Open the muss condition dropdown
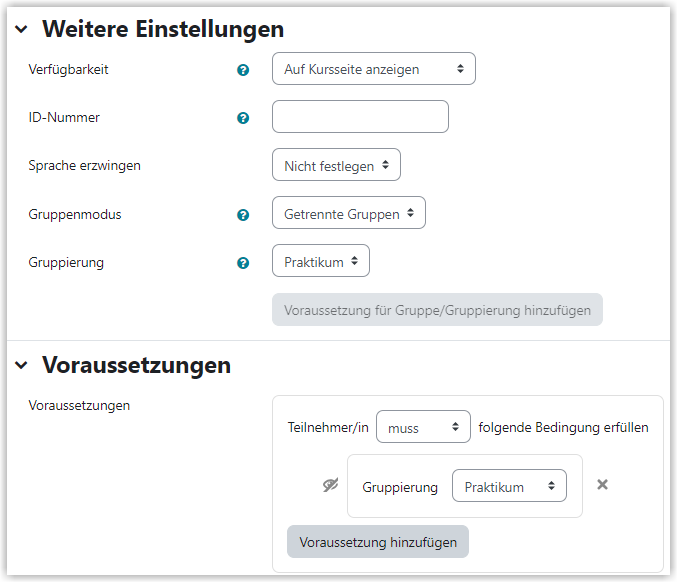 pyautogui.click(x=423, y=427)
